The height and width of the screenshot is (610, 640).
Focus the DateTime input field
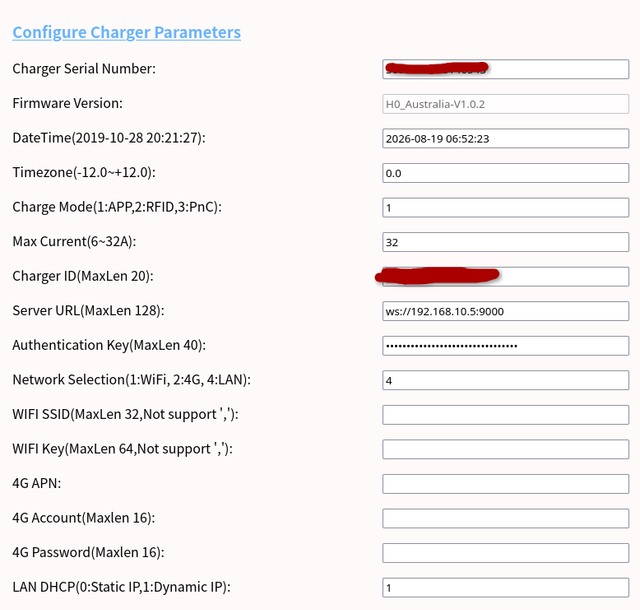click(506, 138)
